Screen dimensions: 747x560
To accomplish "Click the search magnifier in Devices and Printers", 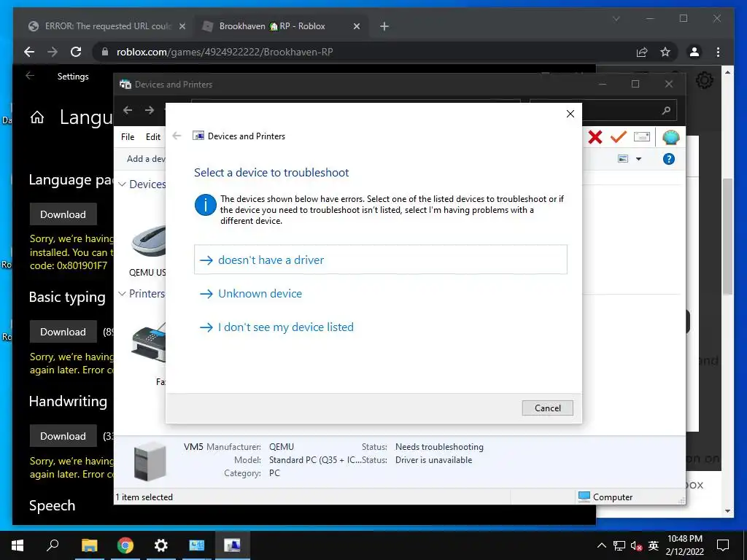I will [x=667, y=111].
